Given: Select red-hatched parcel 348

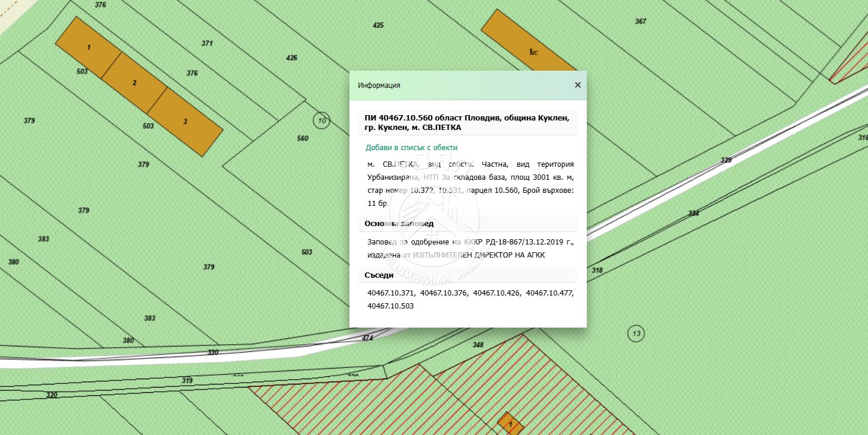Looking at the screenshot, I should 478,345.
